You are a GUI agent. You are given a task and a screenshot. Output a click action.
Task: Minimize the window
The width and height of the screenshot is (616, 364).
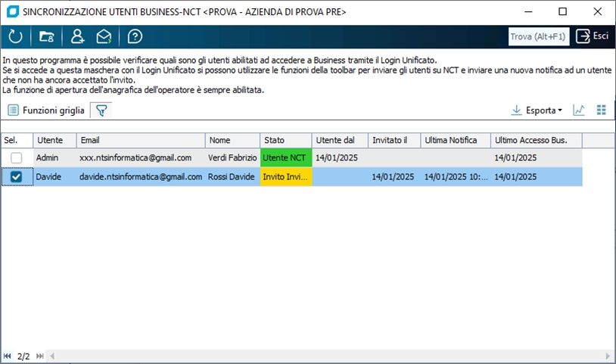[x=528, y=11]
